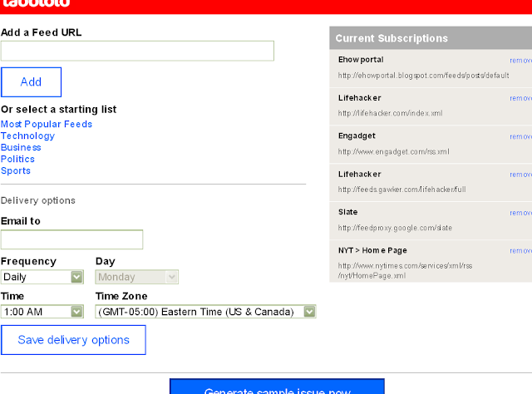Screen dimensions: 532x394
Task: Choose the Business starting list
Action: point(21,147)
